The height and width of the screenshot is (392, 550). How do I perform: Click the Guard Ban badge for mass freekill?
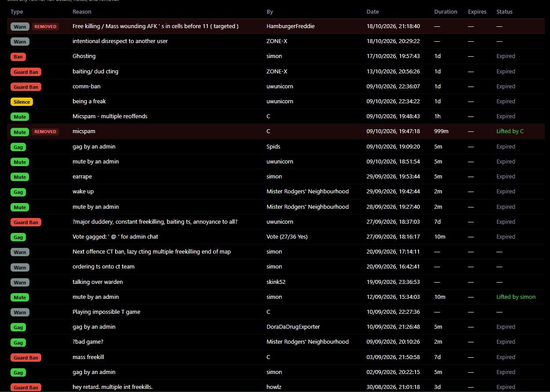click(x=26, y=358)
